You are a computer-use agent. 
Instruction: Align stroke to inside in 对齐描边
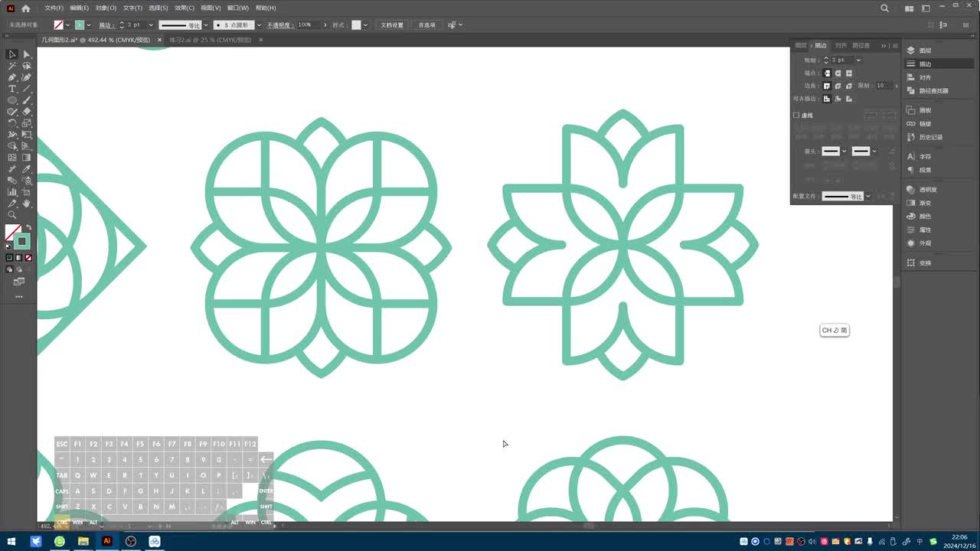tap(838, 99)
